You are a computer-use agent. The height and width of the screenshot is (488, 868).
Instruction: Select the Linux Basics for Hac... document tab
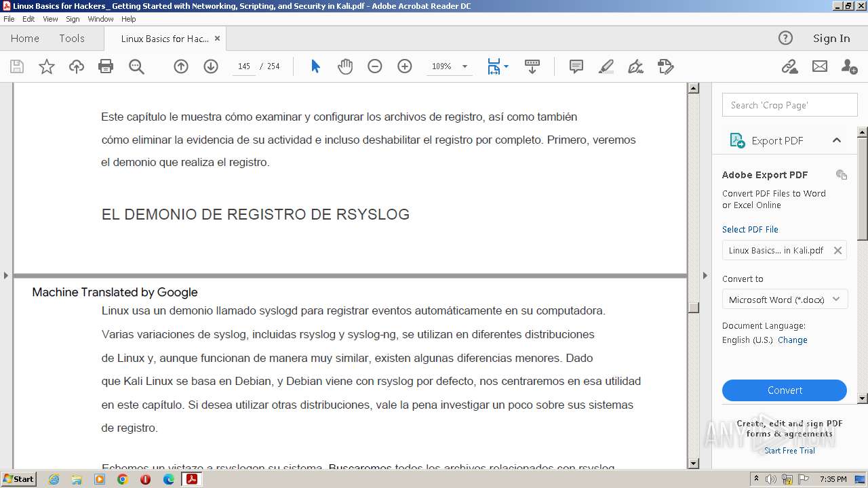click(165, 39)
